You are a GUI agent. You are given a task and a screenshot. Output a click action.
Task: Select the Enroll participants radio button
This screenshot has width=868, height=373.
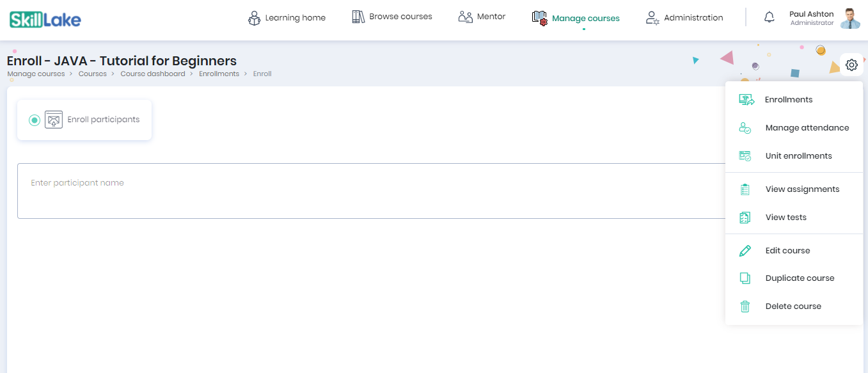[35, 120]
